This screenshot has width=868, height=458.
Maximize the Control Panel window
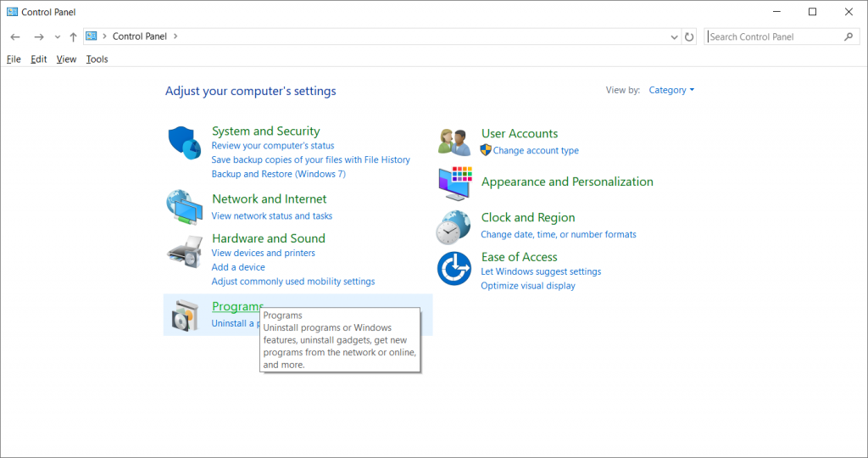tap(813, 12)
